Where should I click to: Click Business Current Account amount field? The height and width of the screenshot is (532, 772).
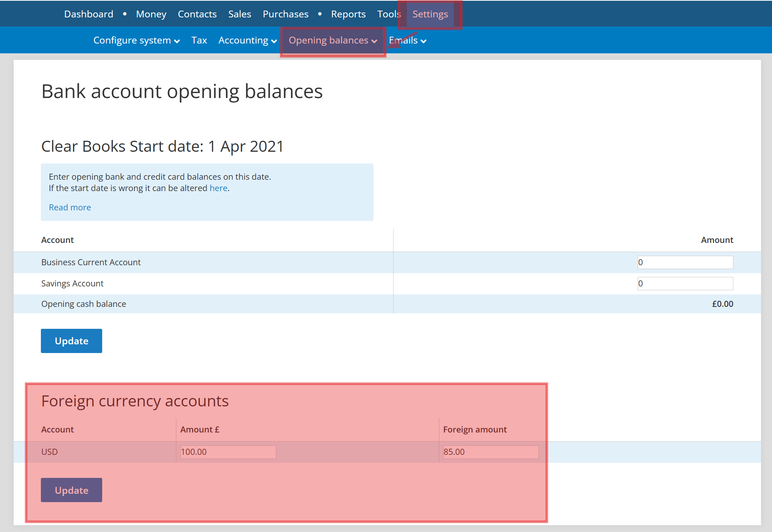pyautogui.click(x=685, y=262)
